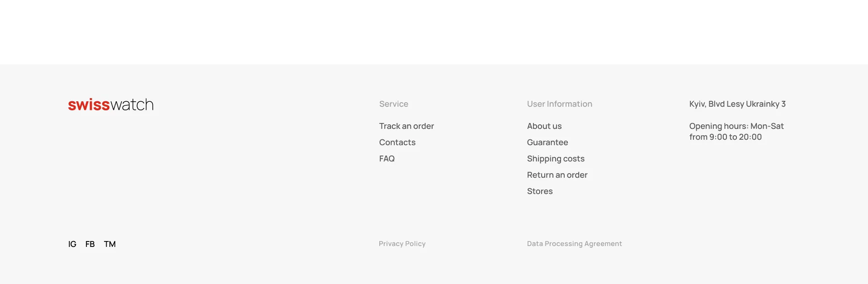Click the User Information column heading
The image size is (868, 284).
coord(560,104)
